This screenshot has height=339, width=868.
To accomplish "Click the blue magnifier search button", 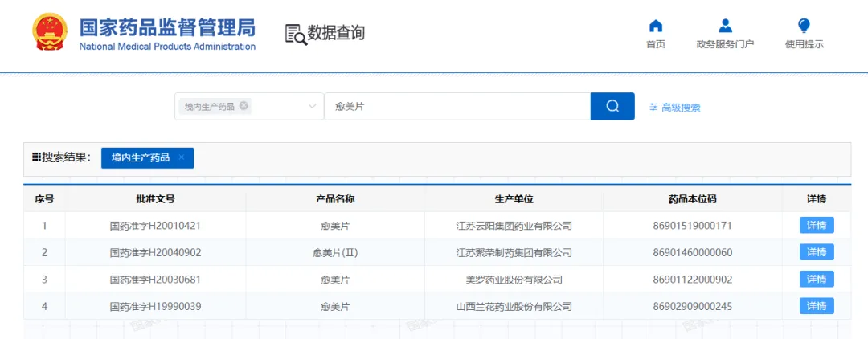I will pyautogui.click(x=612, y=106).
